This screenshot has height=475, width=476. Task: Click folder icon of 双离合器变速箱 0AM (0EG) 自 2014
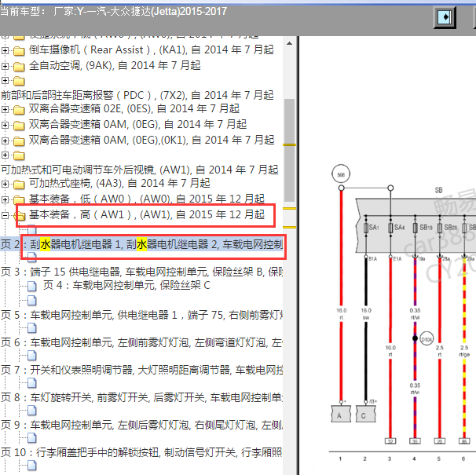coord(19,126)
